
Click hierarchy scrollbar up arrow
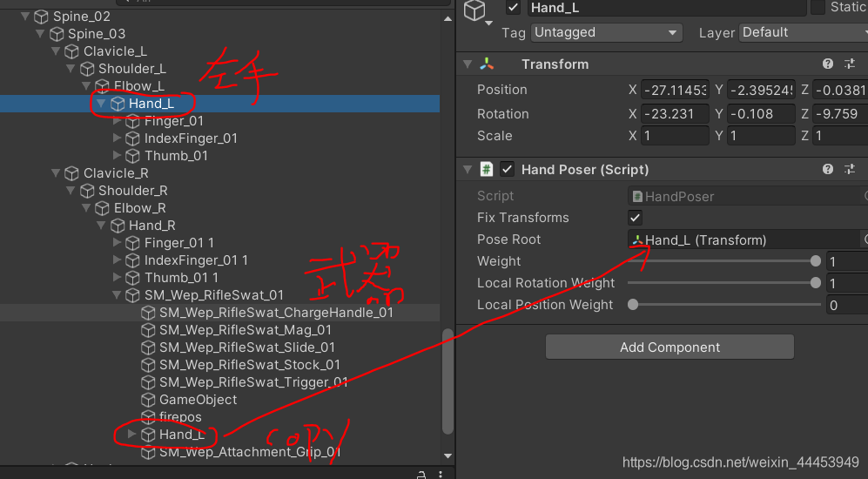tap(447, 19)
